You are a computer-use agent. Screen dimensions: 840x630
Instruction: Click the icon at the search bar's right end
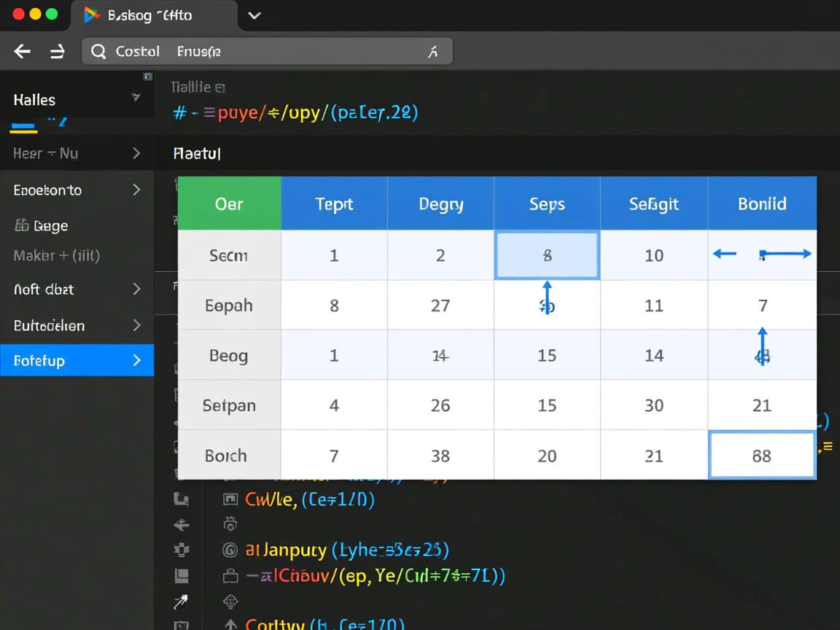(x=432, y=52)
